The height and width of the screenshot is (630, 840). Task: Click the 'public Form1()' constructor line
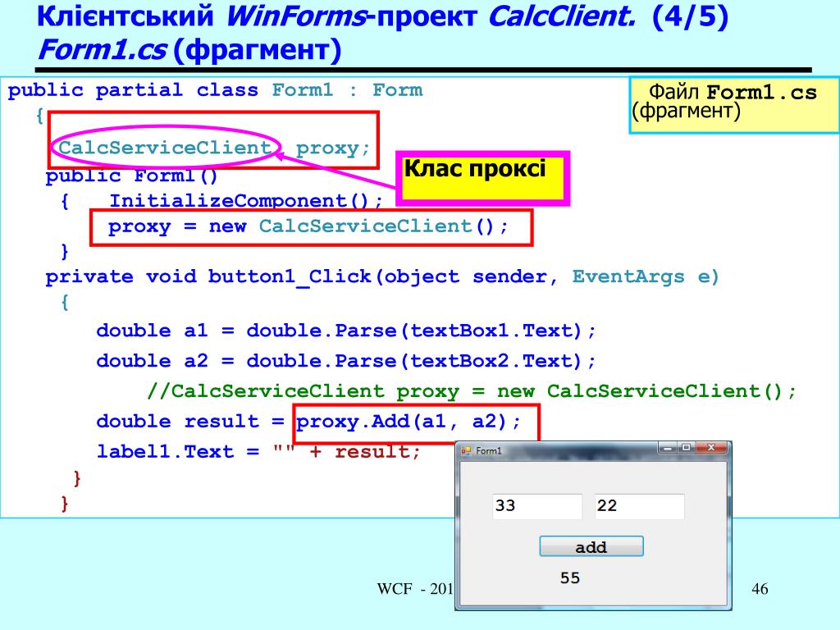[x=132, y=176]
